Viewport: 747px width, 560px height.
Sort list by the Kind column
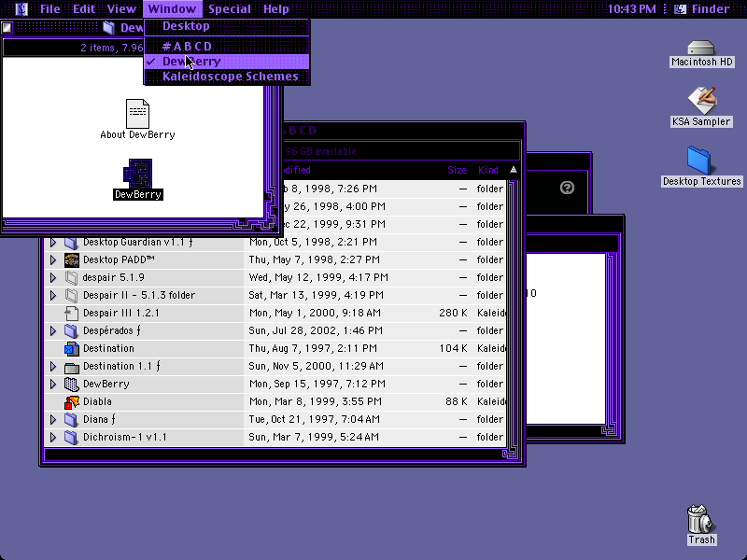click(x=487, y=170)
